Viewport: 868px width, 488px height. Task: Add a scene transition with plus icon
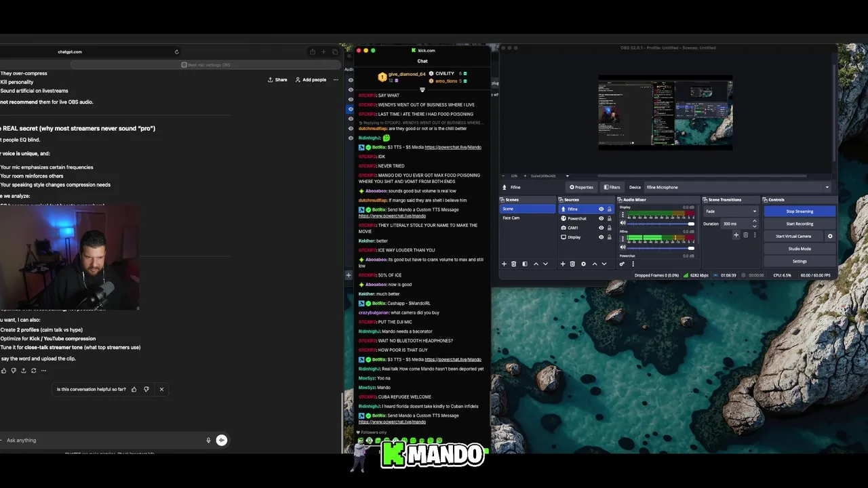pyautogui.click(x=736, y=235)
